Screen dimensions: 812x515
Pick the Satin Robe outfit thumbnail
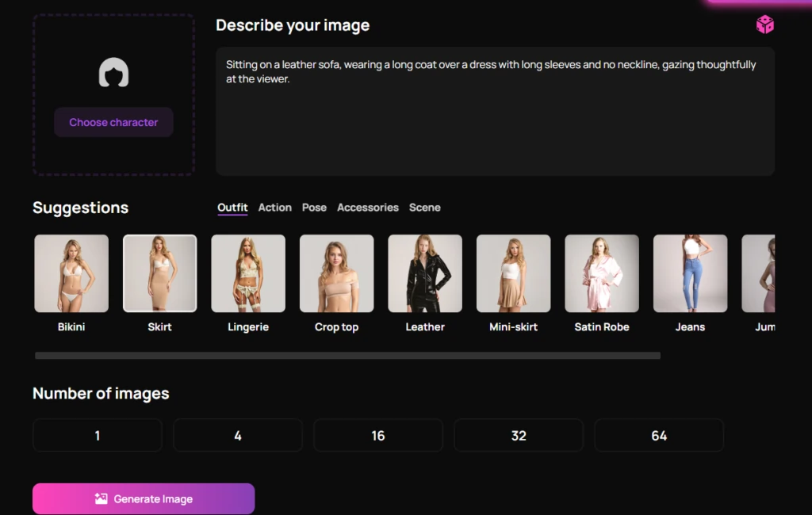tap(602, 274)
